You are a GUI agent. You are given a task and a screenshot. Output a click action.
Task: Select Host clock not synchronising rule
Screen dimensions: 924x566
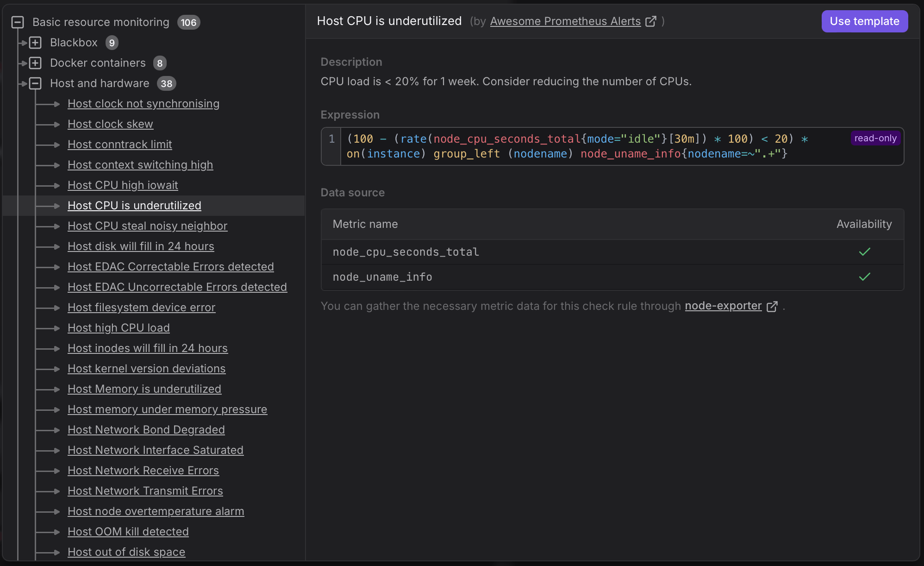point(144,104)
